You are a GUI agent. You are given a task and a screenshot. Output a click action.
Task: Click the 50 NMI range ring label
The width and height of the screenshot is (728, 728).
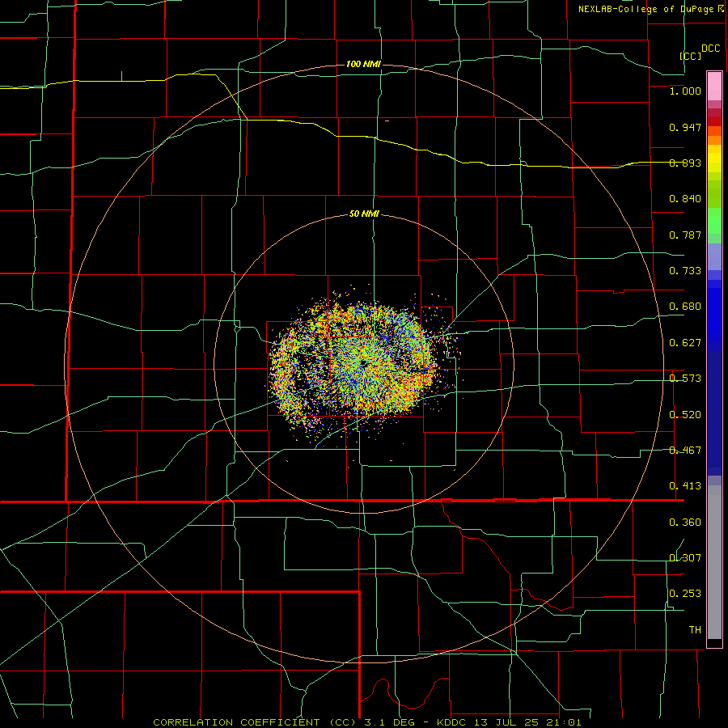pyautogui.click(x=364, y=214)
